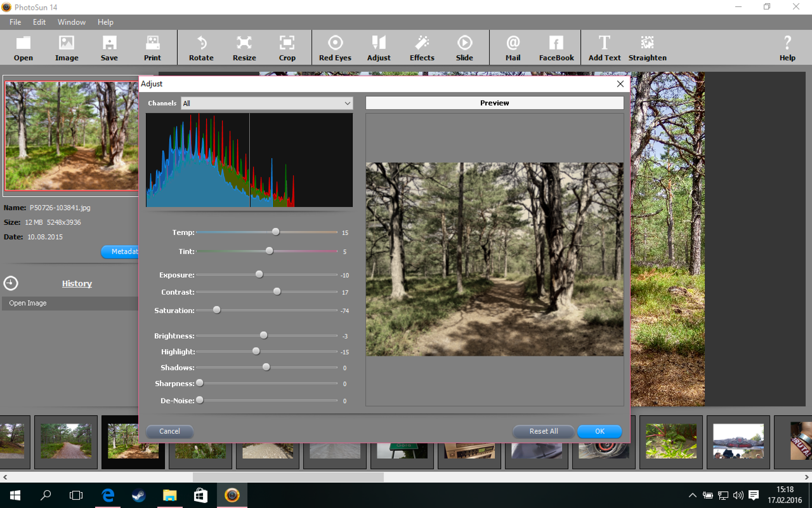This screenshot has width=812, height=508.
Task: Click the Temp slider handle
Action: (276, 232)
